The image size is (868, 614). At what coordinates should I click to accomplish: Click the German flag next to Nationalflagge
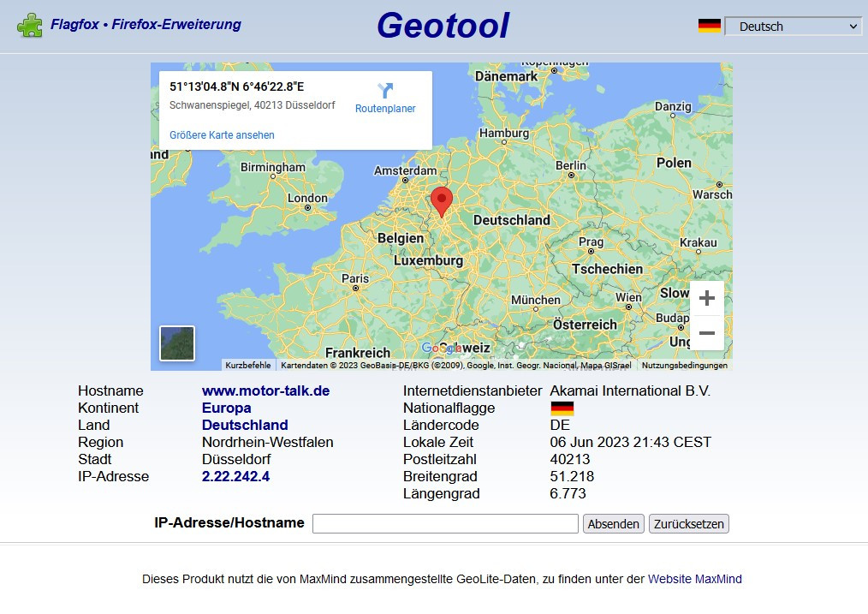(562, 408)
